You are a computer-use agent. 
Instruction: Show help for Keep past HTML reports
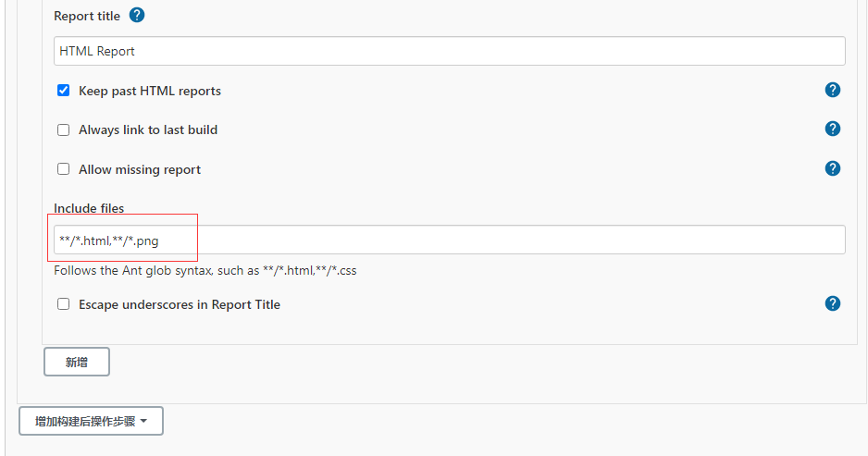tap(832, 90)
